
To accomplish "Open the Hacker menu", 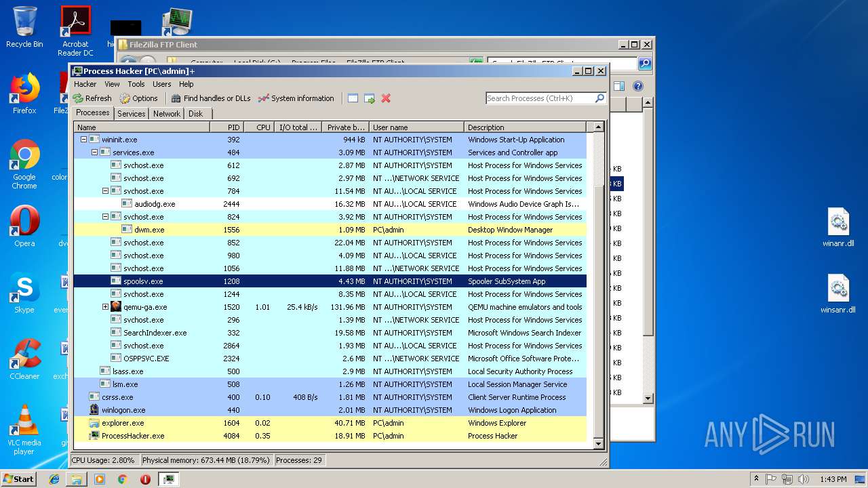I will pyautogui.click(x=85, y=84).
